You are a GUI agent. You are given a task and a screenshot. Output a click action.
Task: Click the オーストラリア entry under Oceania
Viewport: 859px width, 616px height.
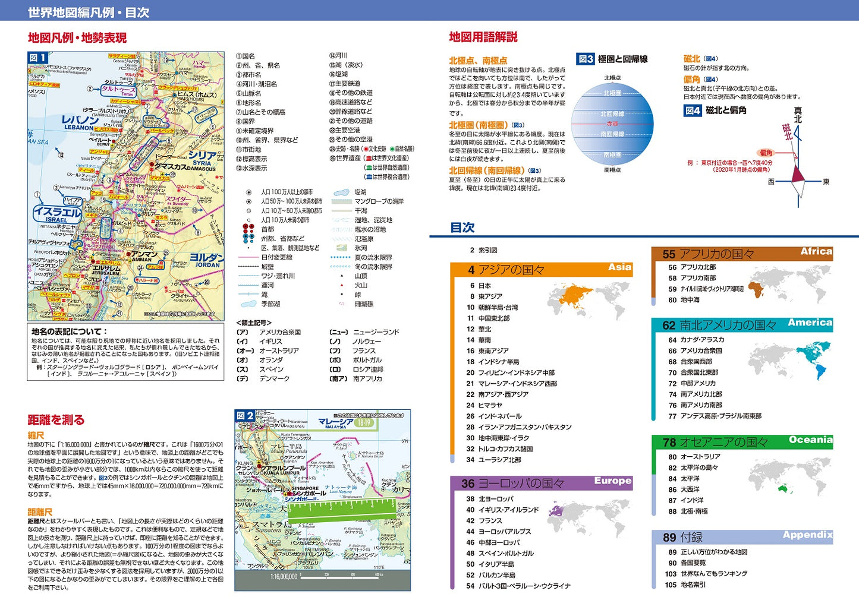700,457
